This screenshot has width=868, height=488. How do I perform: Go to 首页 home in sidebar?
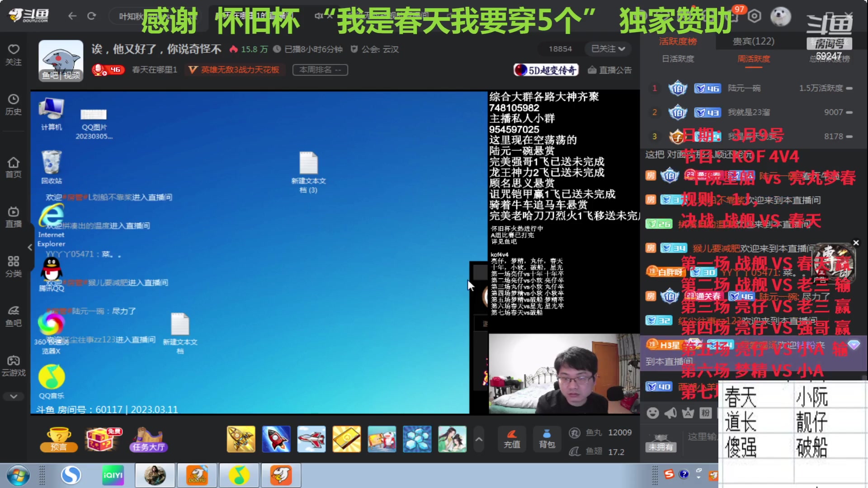coord(14,167)
